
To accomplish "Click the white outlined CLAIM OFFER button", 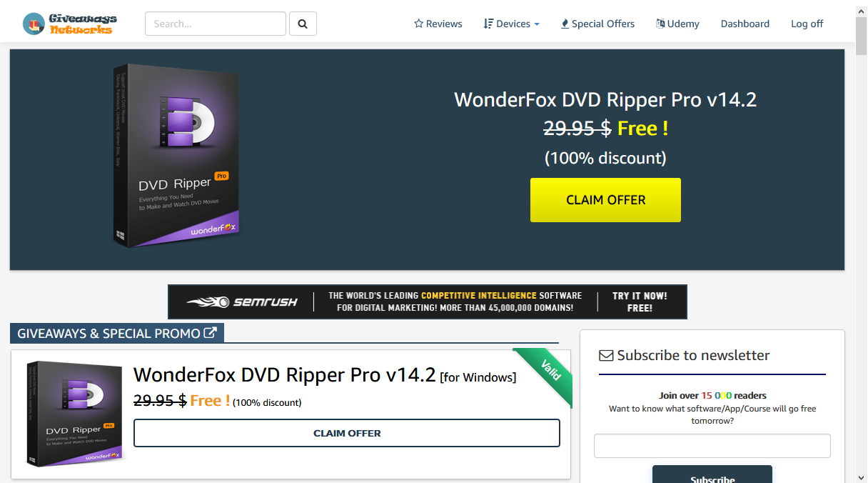I will click(347, 433).
